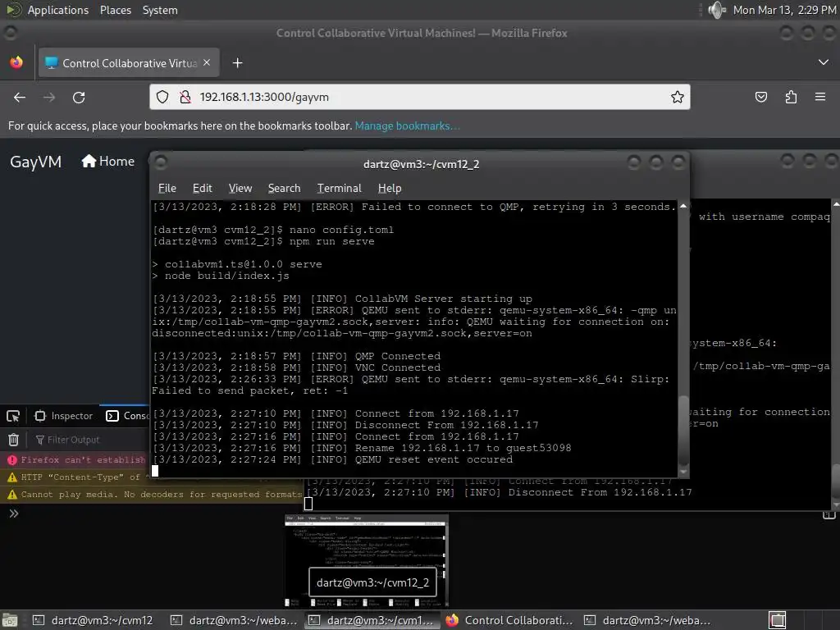Viewport: 840px width, 630px height.
Task: Clear console output with the trash icon
Action: pos(13,440)
